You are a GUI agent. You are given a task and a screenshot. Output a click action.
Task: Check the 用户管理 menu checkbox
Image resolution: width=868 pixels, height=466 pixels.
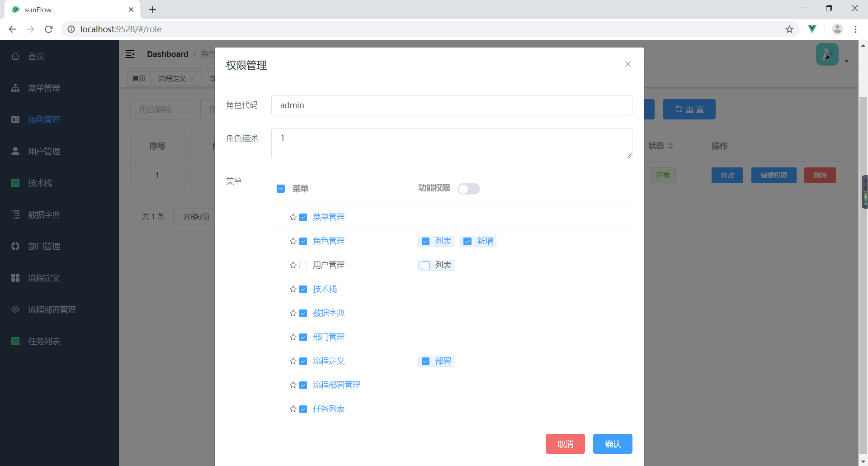303,265
